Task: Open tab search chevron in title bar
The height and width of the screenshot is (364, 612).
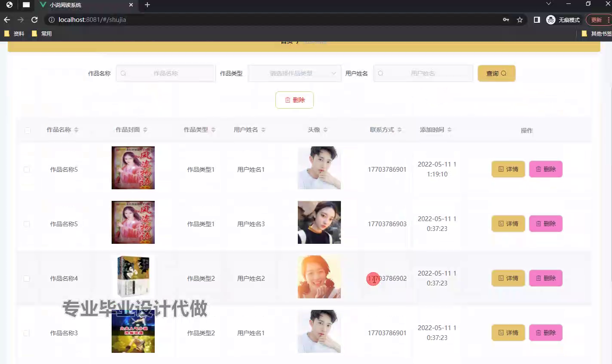Action: click(548, 4)
